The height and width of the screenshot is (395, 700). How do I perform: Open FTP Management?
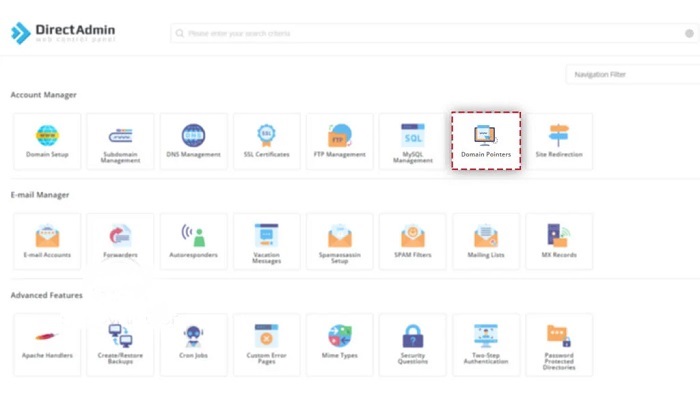(340, 141)
